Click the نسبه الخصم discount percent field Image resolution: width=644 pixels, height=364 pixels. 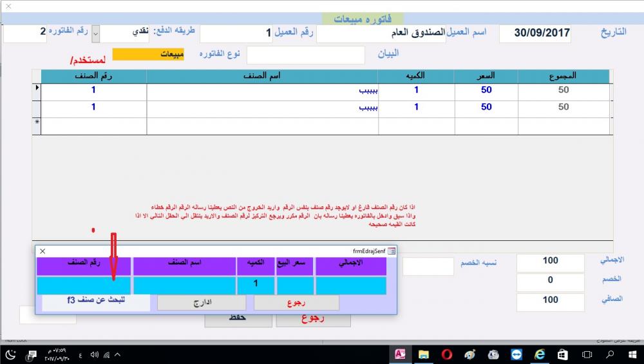pyautogui.click(x=428, y=267)
